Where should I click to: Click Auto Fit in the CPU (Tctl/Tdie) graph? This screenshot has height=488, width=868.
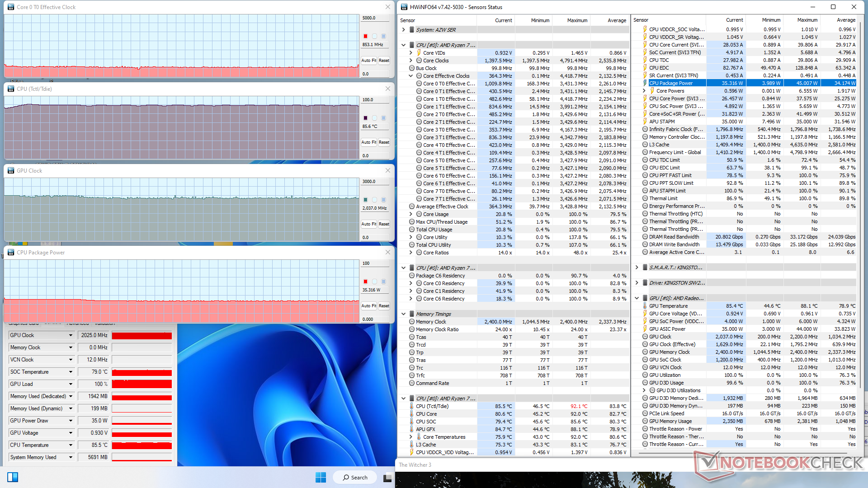pos(369,142)
